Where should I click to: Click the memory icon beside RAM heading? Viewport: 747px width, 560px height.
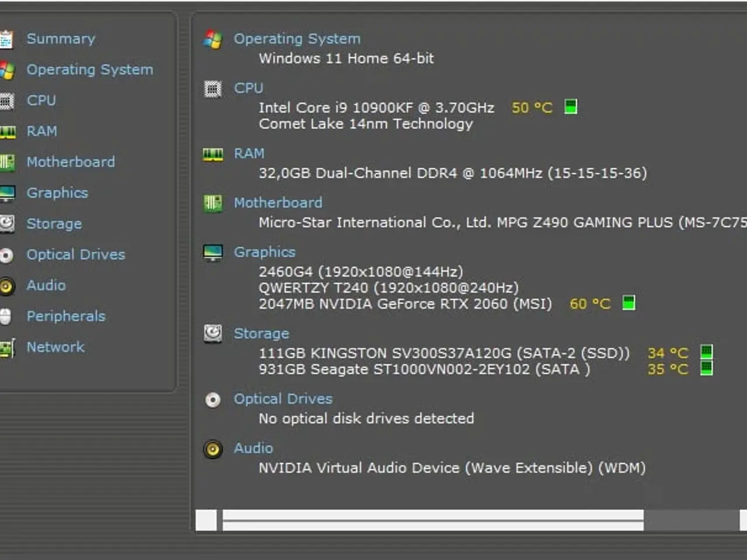tap(212, 154)
